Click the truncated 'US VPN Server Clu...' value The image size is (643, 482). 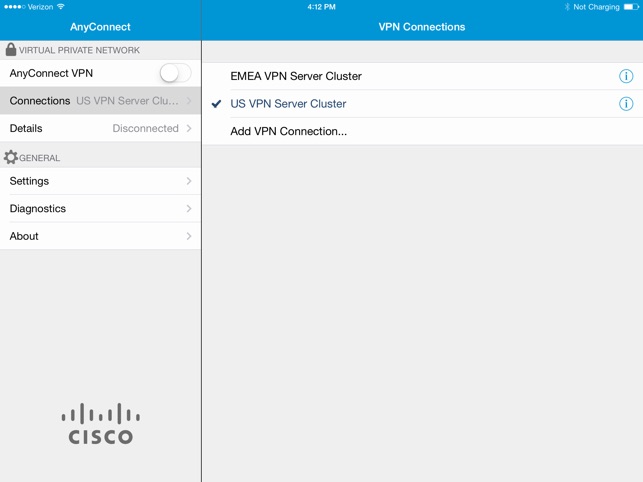[x=127, y=101]
